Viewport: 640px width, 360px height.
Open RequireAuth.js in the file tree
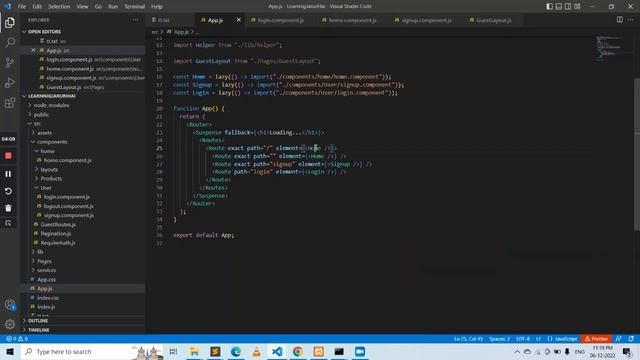(x=58, y=243)
